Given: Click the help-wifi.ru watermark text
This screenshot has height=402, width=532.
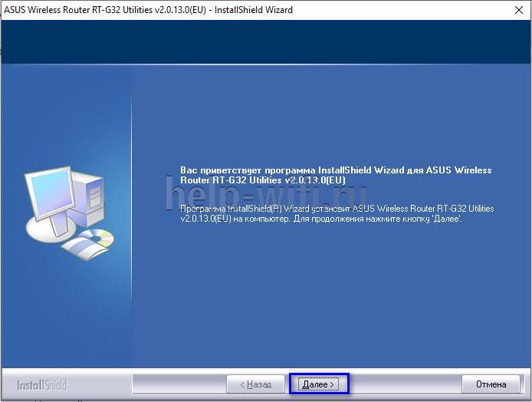Looking at the screenshot, I should tap(266, 195).
